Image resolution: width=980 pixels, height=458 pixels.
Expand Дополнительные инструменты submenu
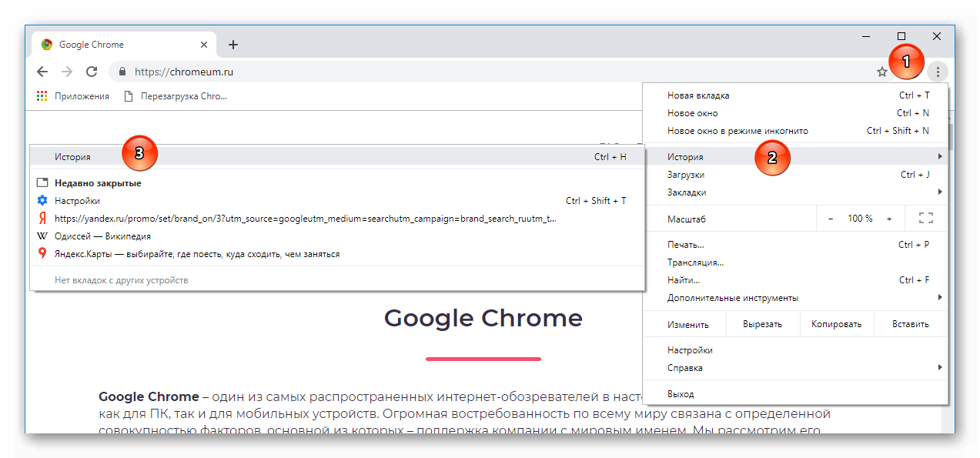(x=795, y=298)
